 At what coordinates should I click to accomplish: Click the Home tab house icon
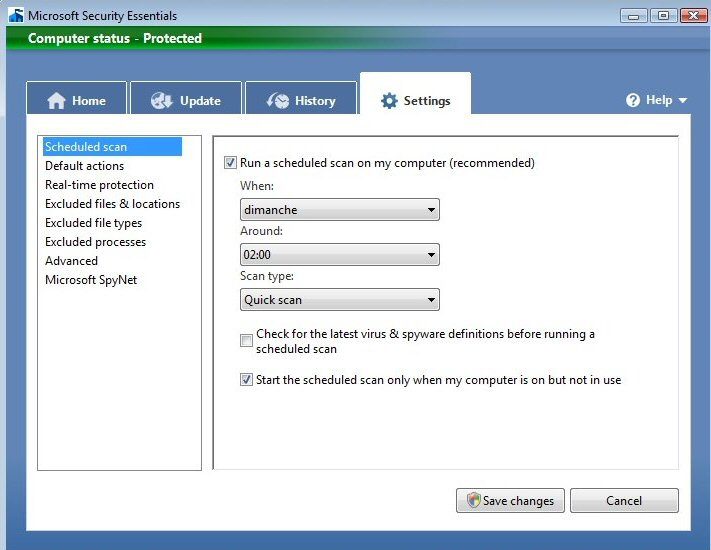[x=56, y=100]
